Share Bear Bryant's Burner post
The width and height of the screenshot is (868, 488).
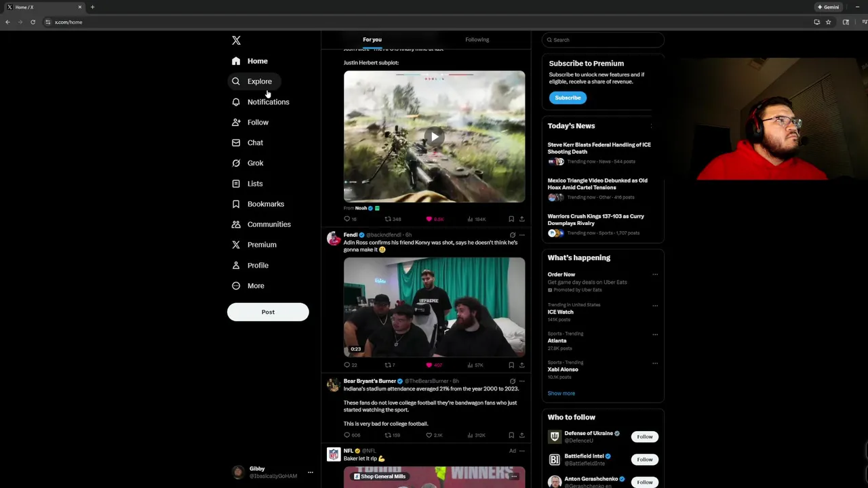click(521, 435)
